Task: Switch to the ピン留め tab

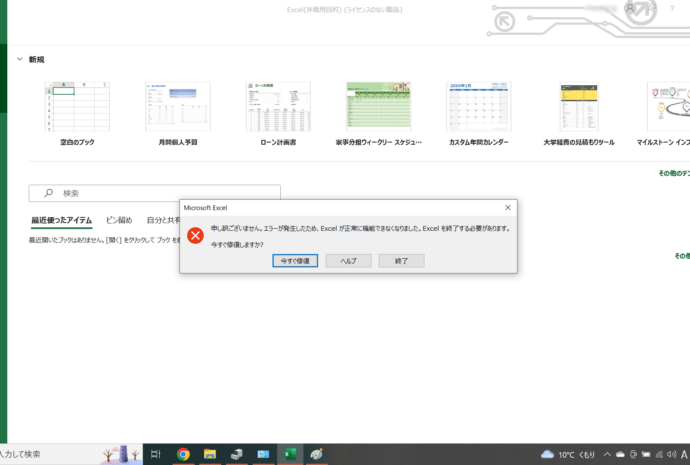Action: pyautogui.click(x=119, y=220)
